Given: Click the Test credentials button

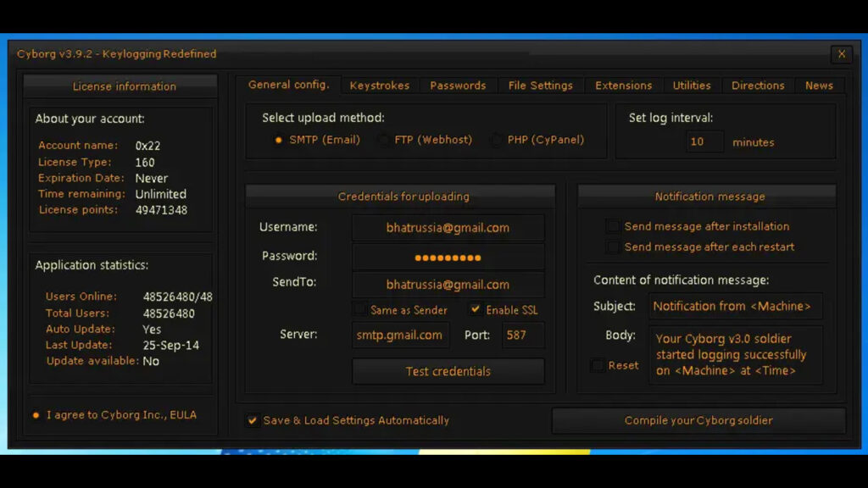Looking at the screenshot, I should [448, 371].
